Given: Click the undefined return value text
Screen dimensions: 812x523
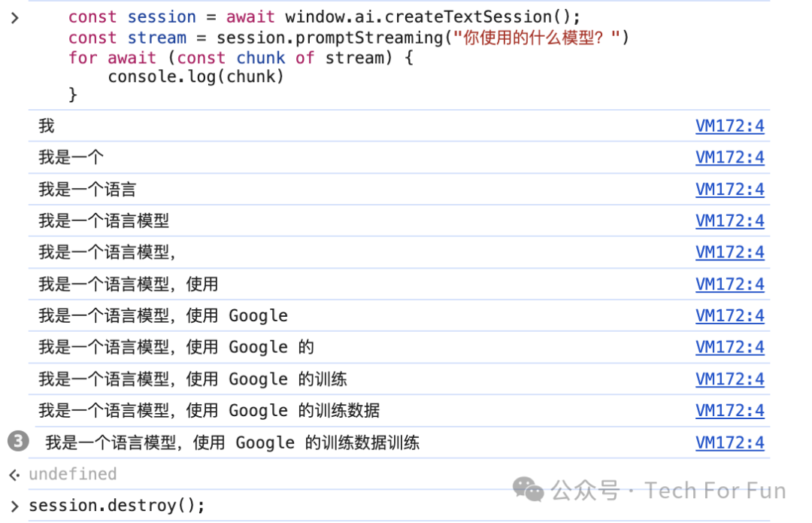Looking at the screenshot, I should 72,474.
